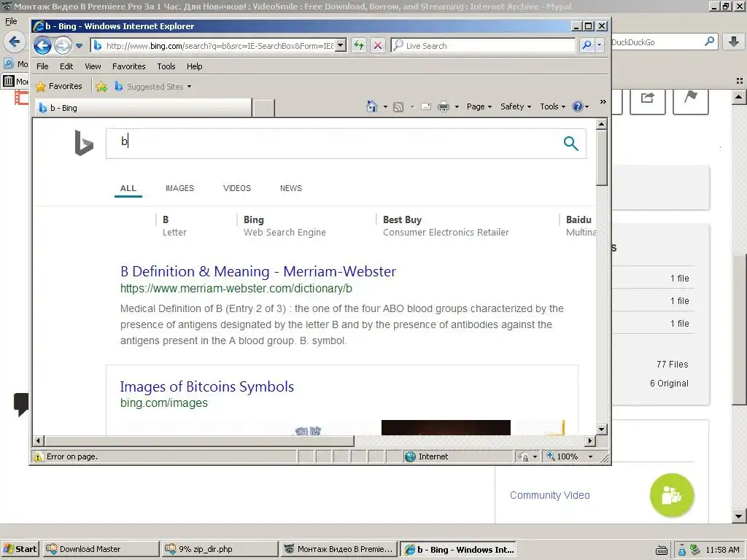Click the Bing search text box
This screenshot has height=560, width=747.
click(x=333, y=143)
